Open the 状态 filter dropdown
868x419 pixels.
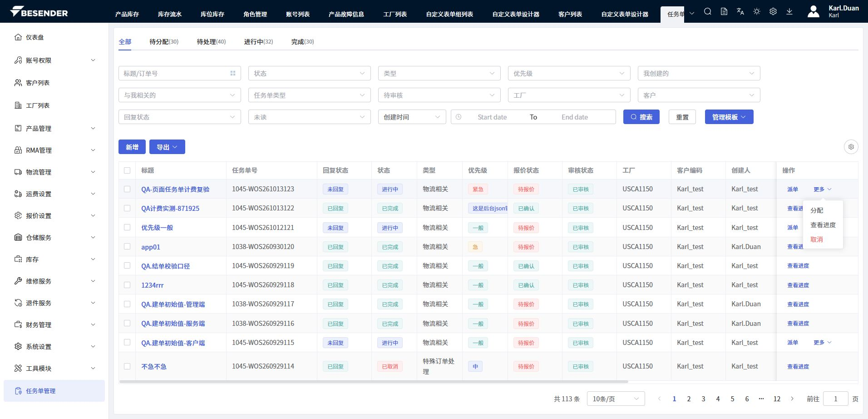pyautogui.click(x=309, y=73)
